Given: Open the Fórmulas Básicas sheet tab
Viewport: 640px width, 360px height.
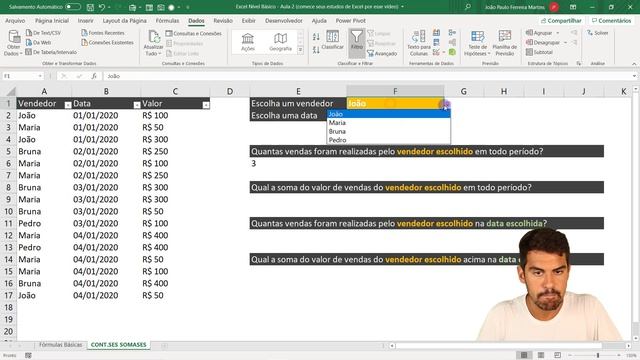Looking at the screenshot, I should click(60, 345).
